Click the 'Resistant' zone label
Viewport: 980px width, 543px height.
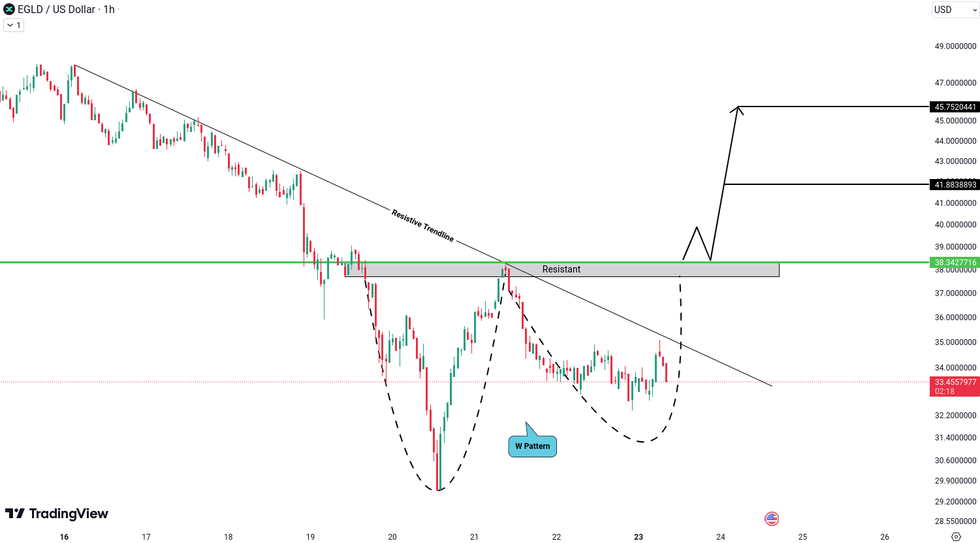[x=561, y=269]
